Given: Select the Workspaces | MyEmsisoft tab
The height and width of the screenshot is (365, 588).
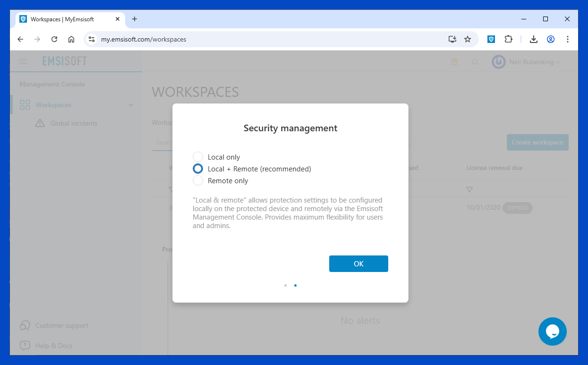Looking at the screenshot, I should pos(70,19).
